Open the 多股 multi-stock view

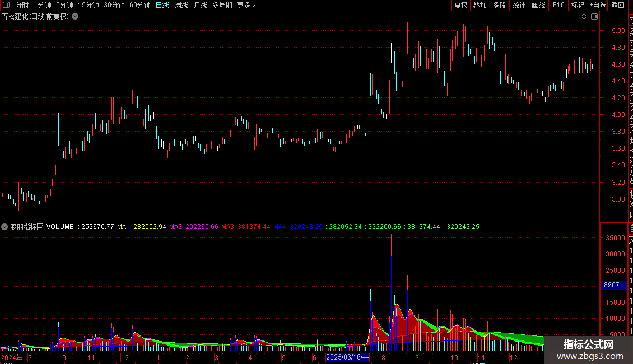tap(499, 5)
